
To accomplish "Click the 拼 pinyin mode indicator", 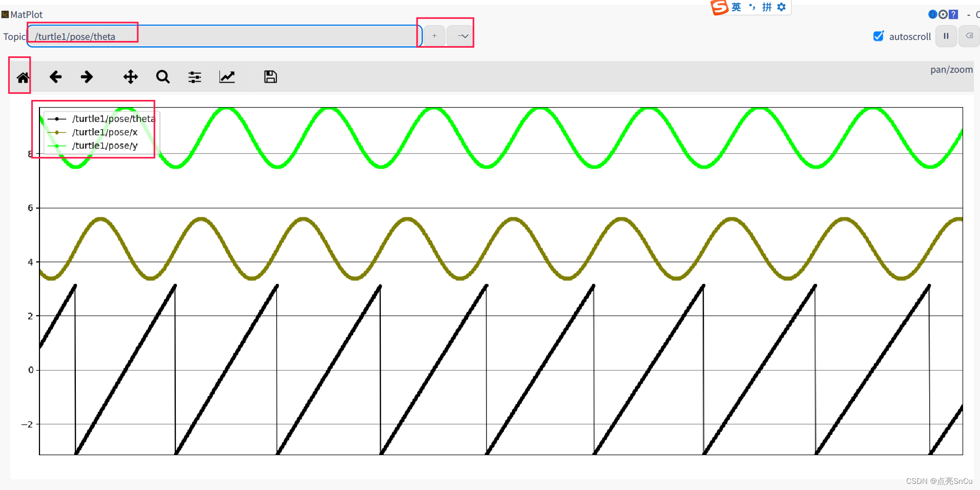I will coord(767,7).
